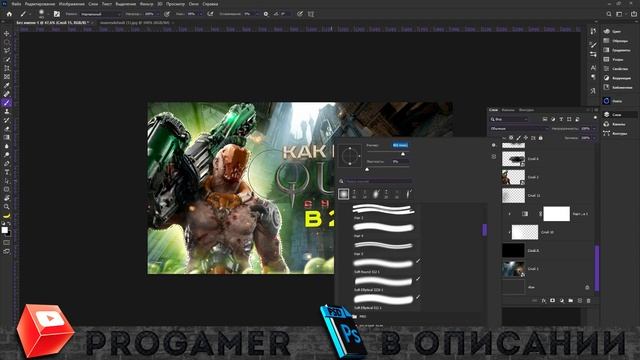640x360 pixels.
Task: Open the Файл menu
Action: [16, 4]
